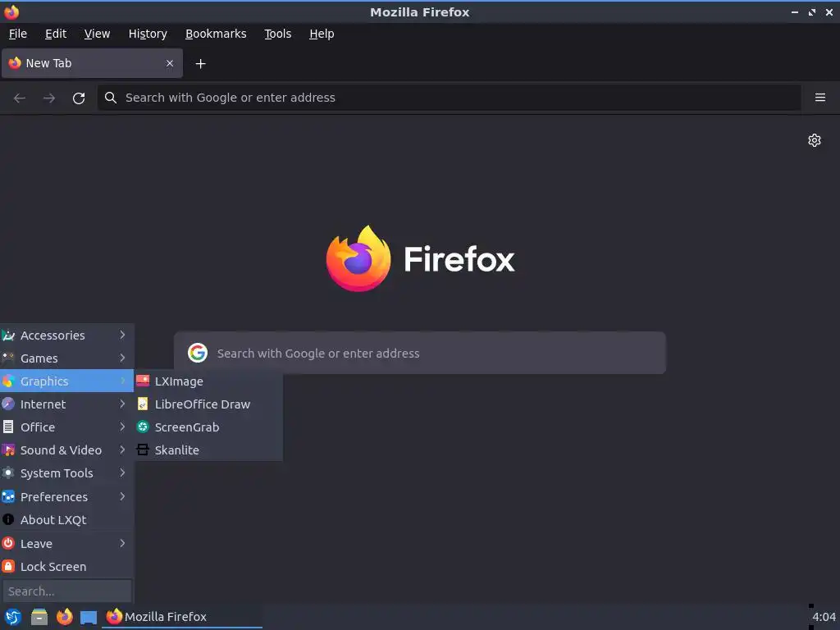Open the Edit menu
Image resolution: width=840 pixels, height=630 pixels.
pyautogui.click(x=56, y=34)
